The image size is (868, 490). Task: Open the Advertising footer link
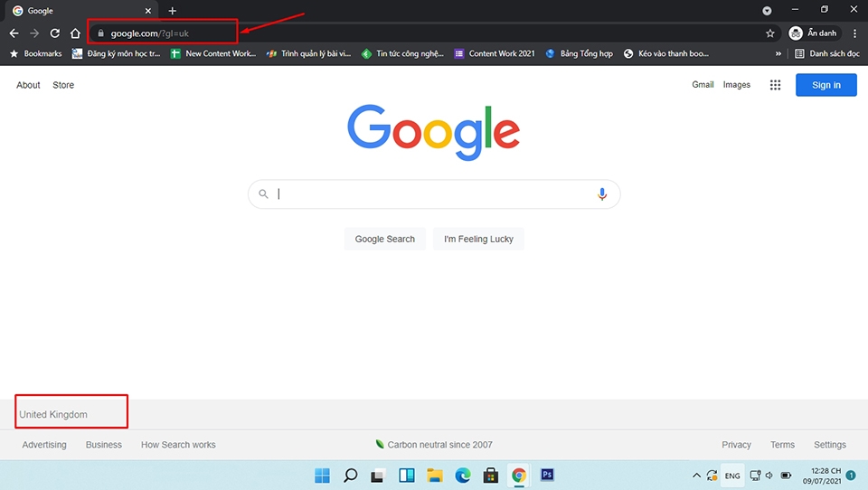44,445
